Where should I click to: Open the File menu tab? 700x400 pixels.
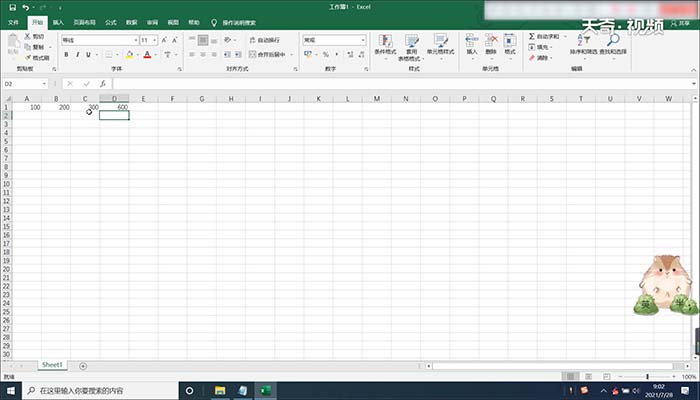click(x=13, y=22)
